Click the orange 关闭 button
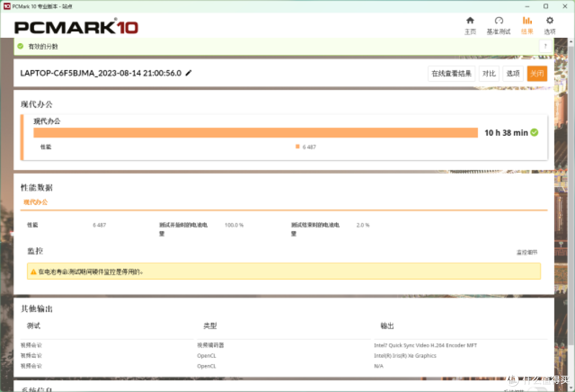Viewport: 575px width, 392px height. click(537, 73)
